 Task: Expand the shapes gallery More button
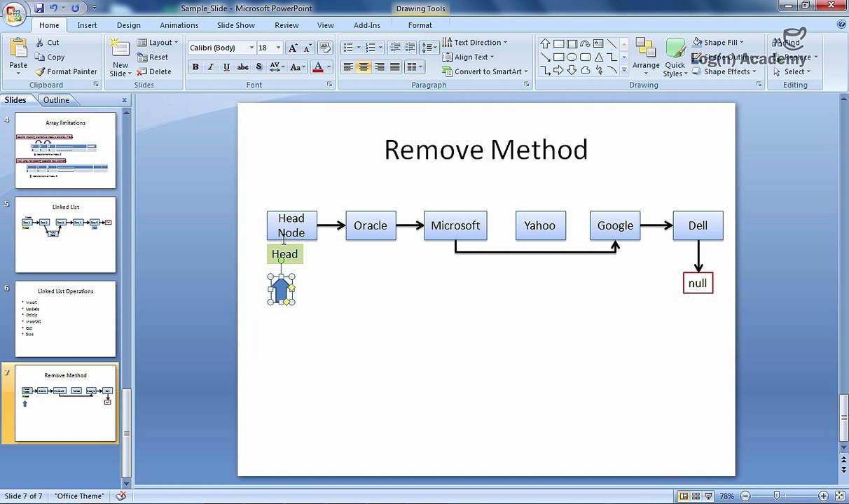pyautogui.click(x=623, y=70)
